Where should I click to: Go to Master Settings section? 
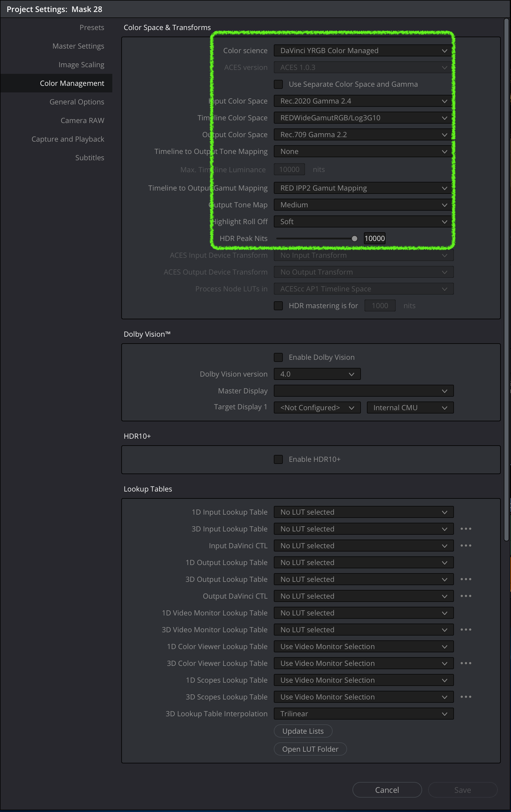[x=78, y=46]
